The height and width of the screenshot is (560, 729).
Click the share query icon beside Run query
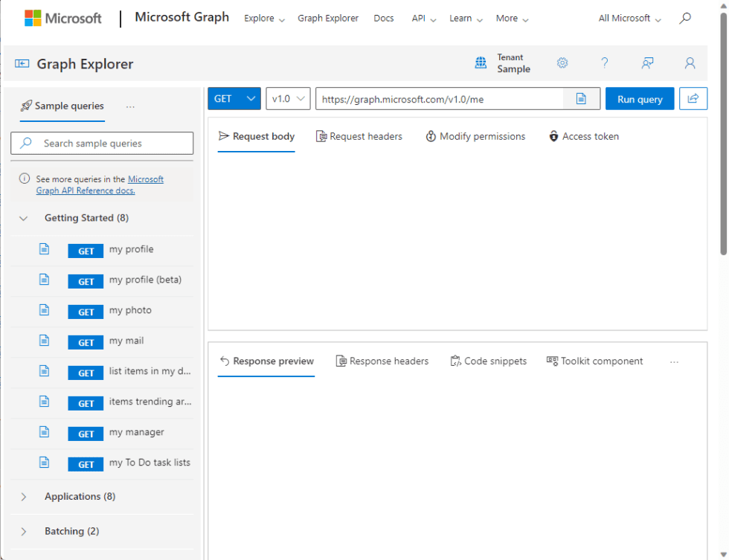(x=693, y=98)
